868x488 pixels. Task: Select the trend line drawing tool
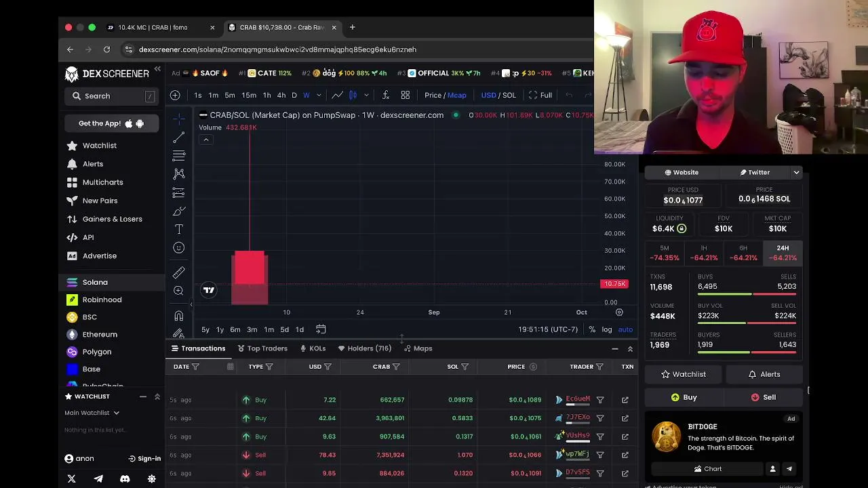[x=179, y=138]
